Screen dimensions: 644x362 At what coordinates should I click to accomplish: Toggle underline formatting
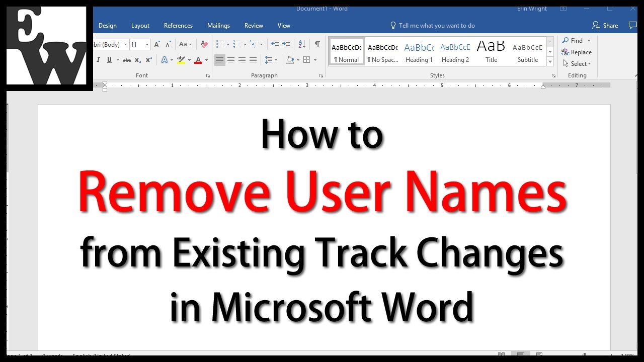tap(109, 60)
